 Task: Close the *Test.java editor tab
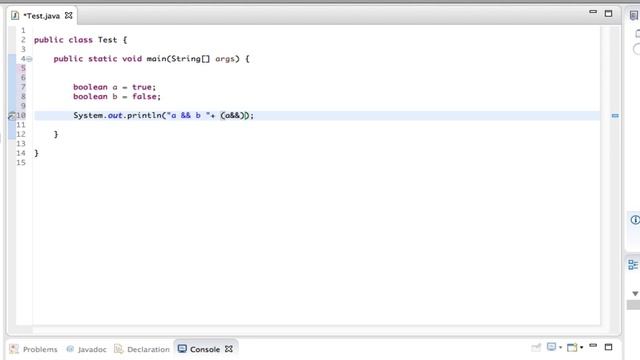(x=69, y=16)
